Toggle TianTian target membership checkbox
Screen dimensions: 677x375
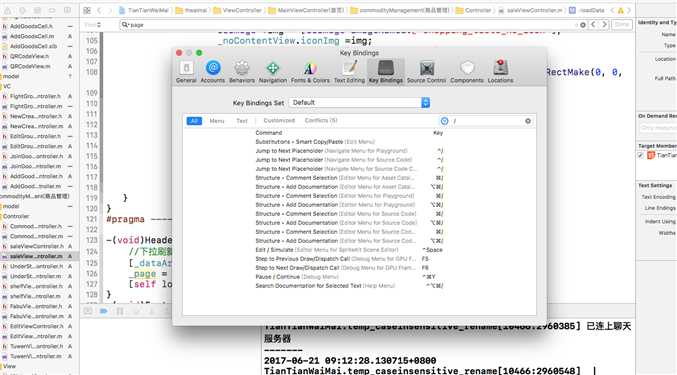(x=641, y=155)
